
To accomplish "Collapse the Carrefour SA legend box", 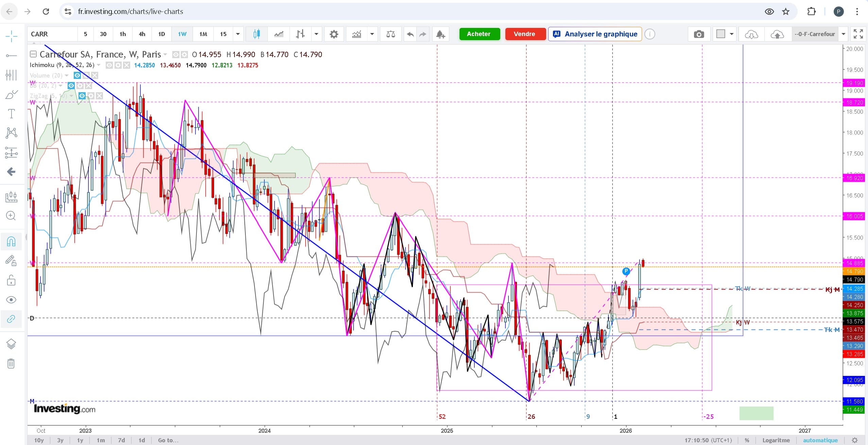I will click(33, 54).
